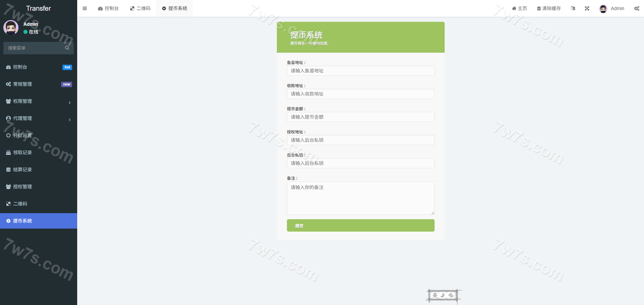Expand the 权限管理 sidebar submenu

(38, 101)
